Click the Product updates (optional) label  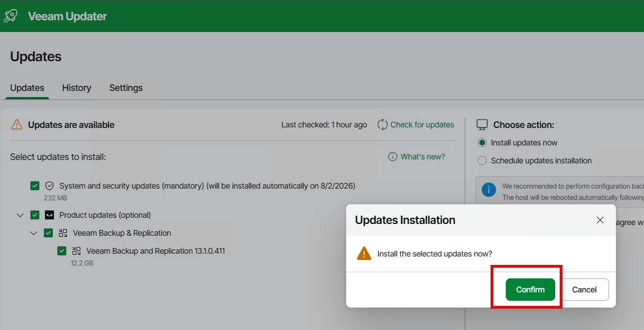105,215
